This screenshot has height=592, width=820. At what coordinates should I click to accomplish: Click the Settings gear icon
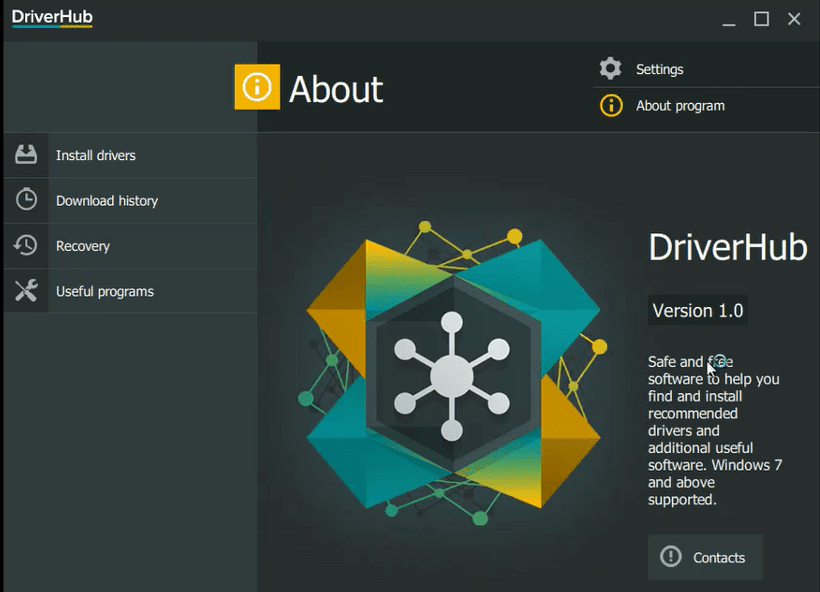tap(610, 69)
